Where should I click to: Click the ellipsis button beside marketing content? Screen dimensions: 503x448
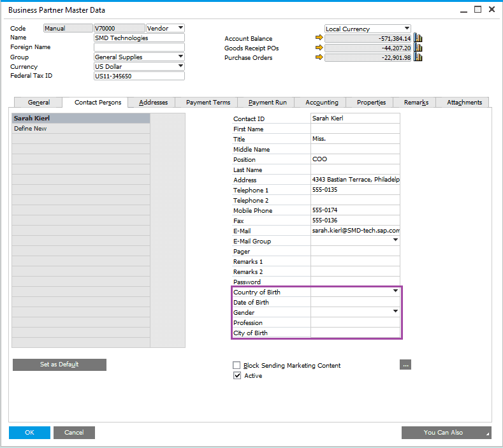[x=405, y=365]
